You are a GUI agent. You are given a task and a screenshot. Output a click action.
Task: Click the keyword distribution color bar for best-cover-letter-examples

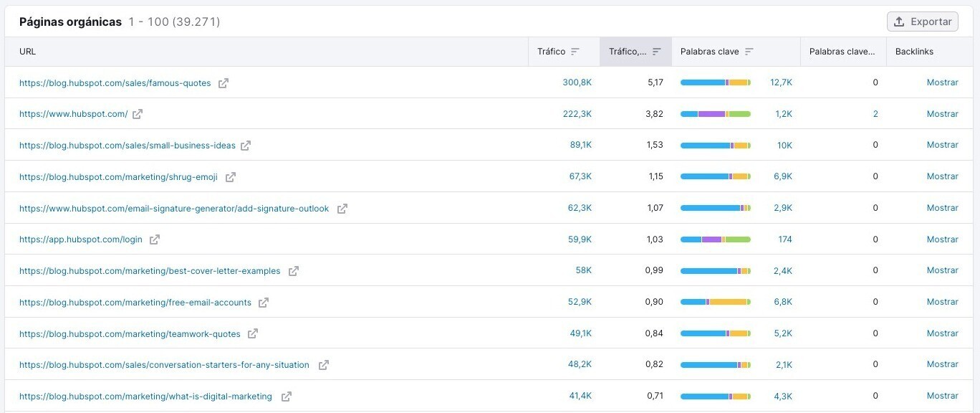click(x=716, y=270)
